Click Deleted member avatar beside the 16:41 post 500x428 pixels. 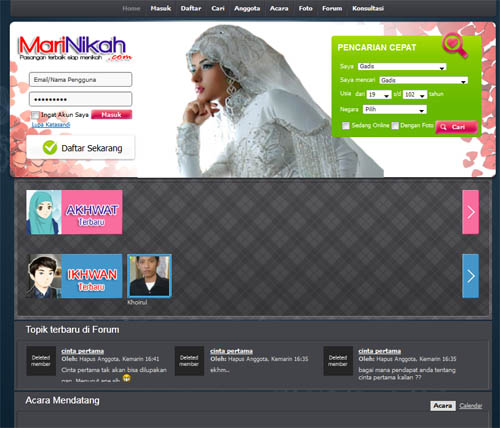41,361
